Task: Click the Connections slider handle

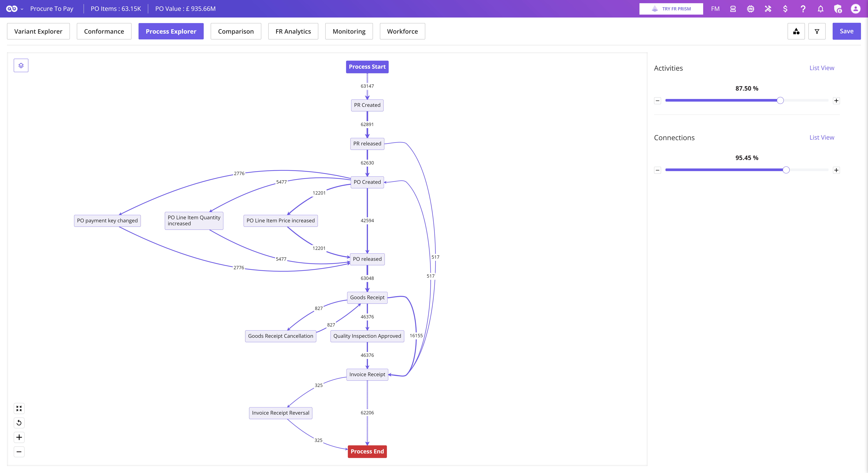Action: point(786,170)
